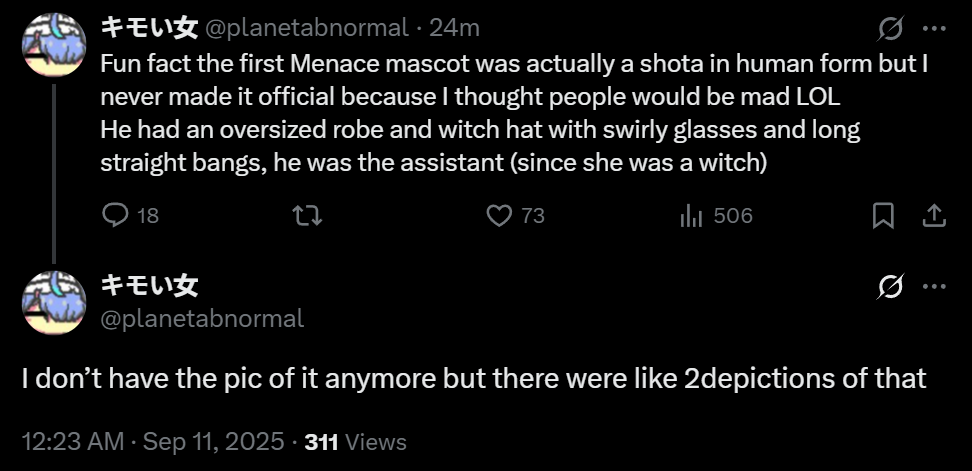
Task: Open @planetabnormal handle under second tweet name
Action: coord(202,319)
